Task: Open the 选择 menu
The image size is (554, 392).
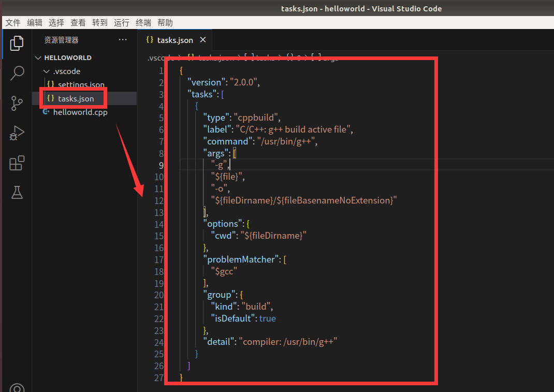Action: click(56, 23)
